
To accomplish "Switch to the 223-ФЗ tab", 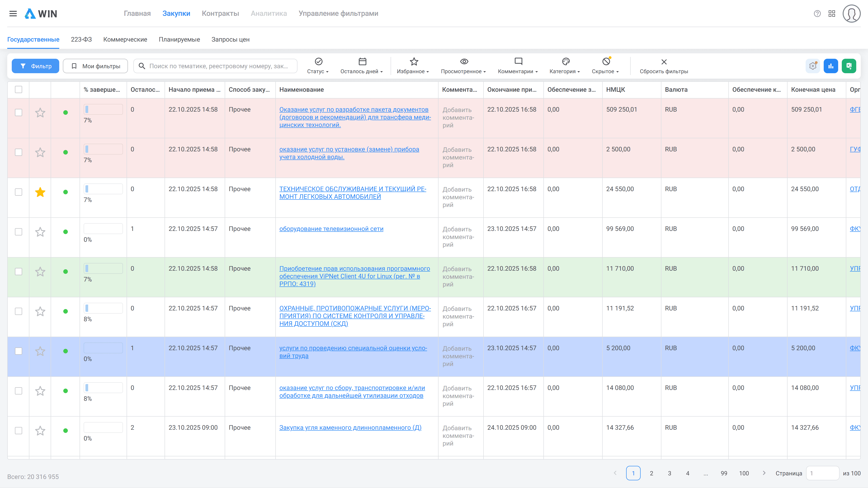I will click(x=81, y=39).
